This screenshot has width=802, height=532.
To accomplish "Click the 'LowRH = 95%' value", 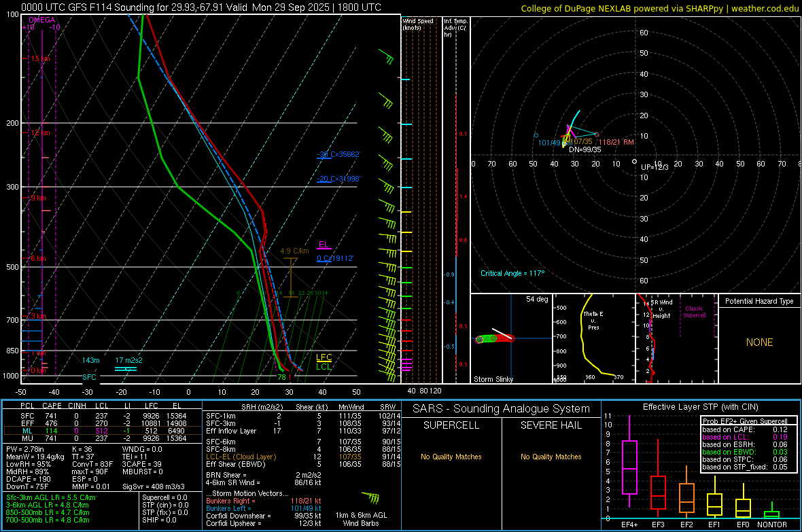I will tap(28, 465).
